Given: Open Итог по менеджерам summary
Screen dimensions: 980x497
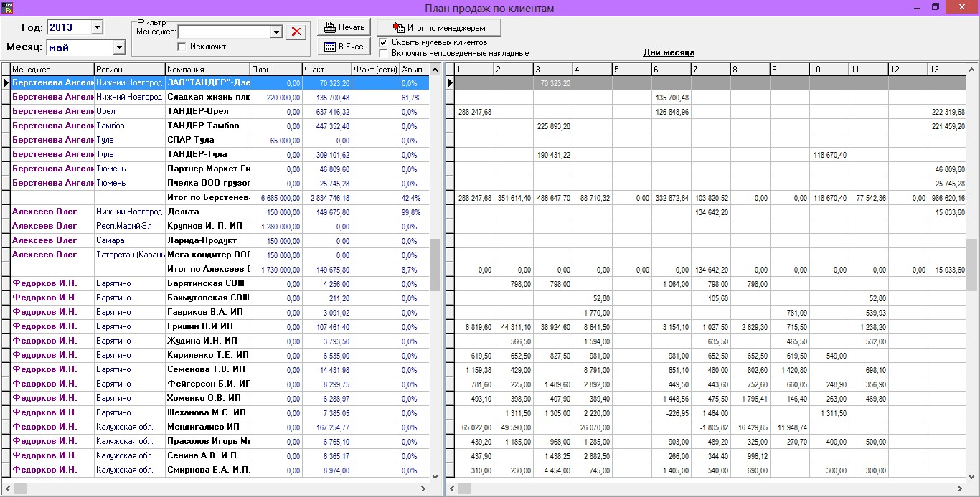Looking at the screenshot, I should [x=439, y=27].
